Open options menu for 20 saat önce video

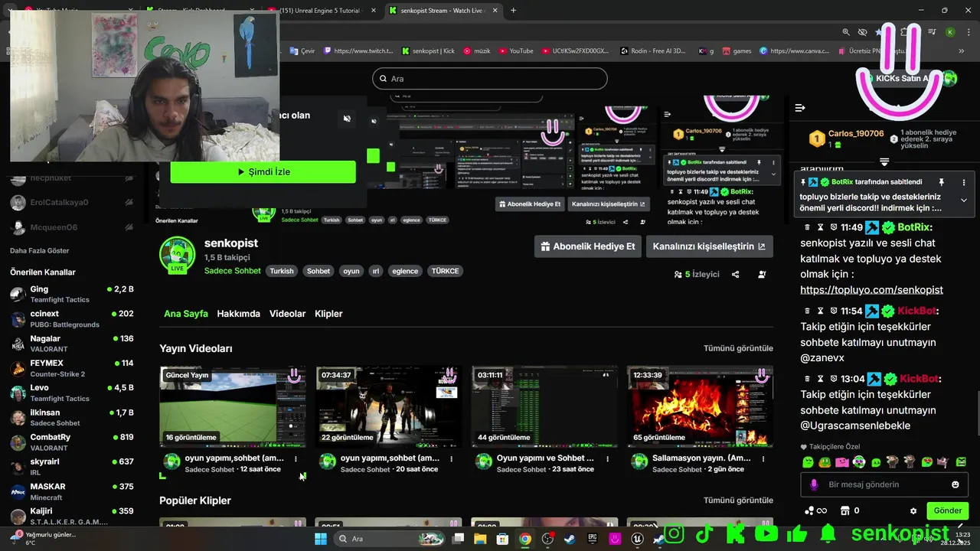tap(452, 459)
